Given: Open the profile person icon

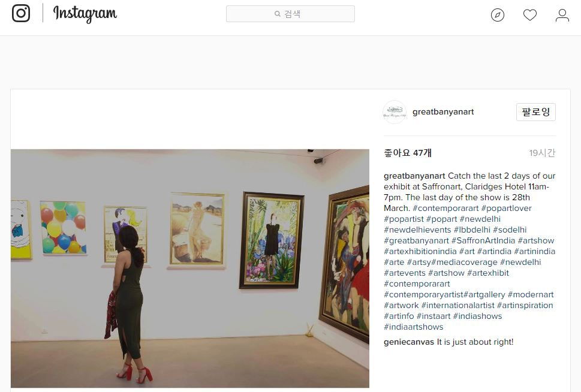Looking at the screenshot, I should [x=562, y=15].
